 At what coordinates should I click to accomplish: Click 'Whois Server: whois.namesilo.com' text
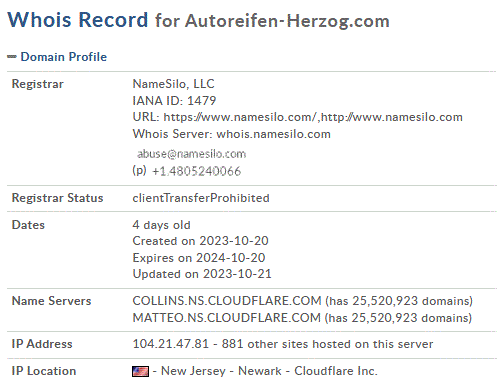(231, 134)
